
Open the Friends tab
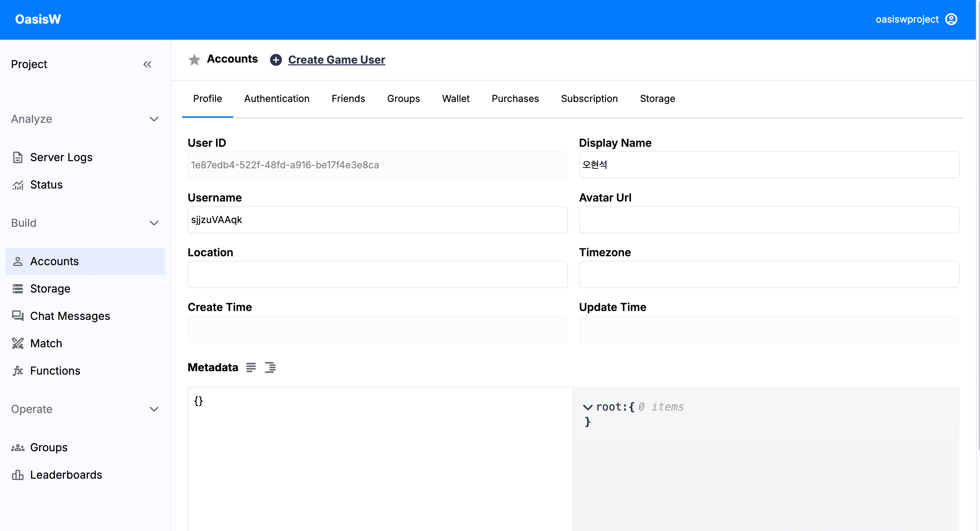[x=348, y=99]
